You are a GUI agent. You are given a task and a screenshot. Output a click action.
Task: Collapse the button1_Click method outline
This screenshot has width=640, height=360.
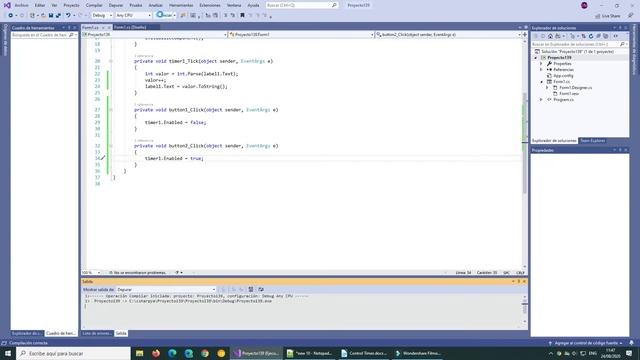point(111,110)
